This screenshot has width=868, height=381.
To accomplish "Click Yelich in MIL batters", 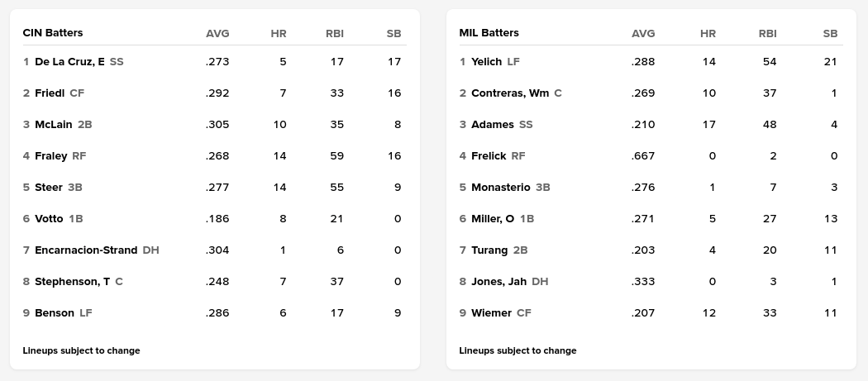I will coord(486,62).
